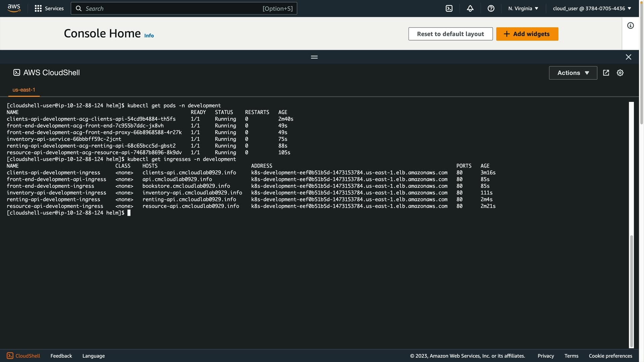Open the Services grid menu
Screen dimensions: 644x362
coord(49,8)
